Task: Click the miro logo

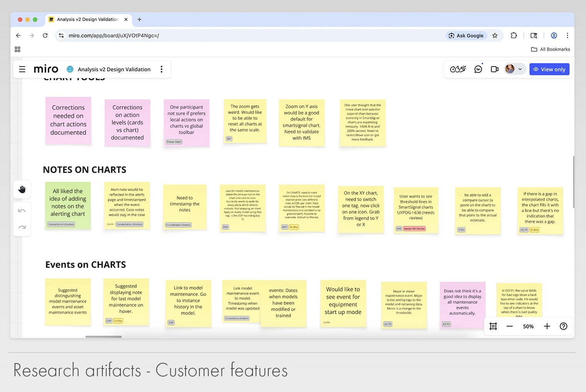Action: pos(46,69)
